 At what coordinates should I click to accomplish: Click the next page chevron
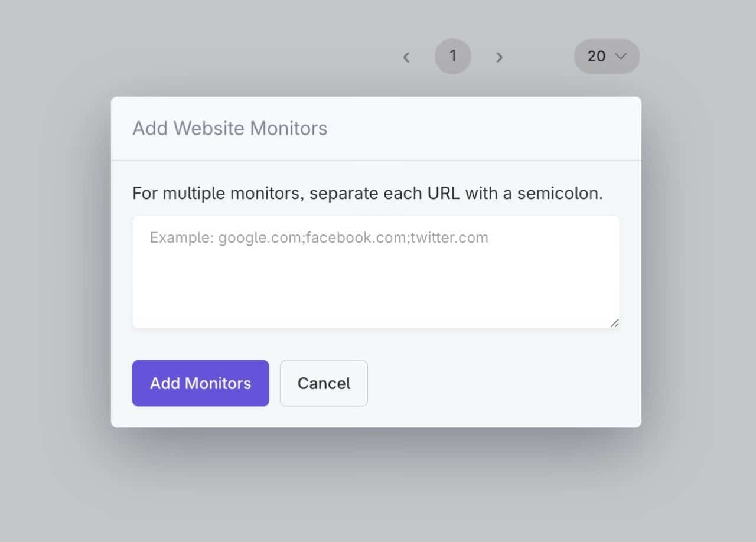coord(499,57)
